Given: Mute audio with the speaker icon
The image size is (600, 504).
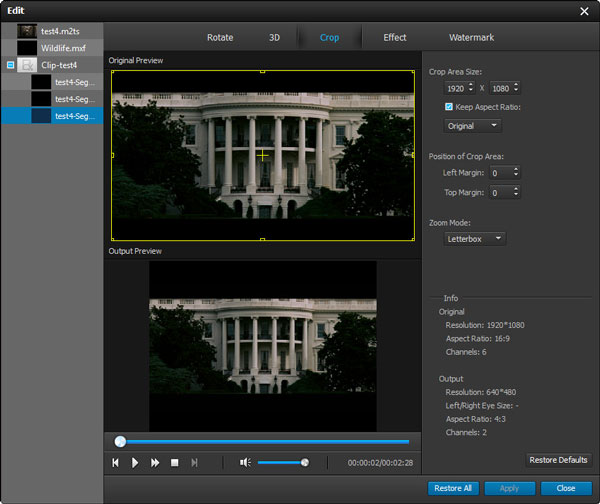Looking at the screenshot, I should click(x=245, y=462).
